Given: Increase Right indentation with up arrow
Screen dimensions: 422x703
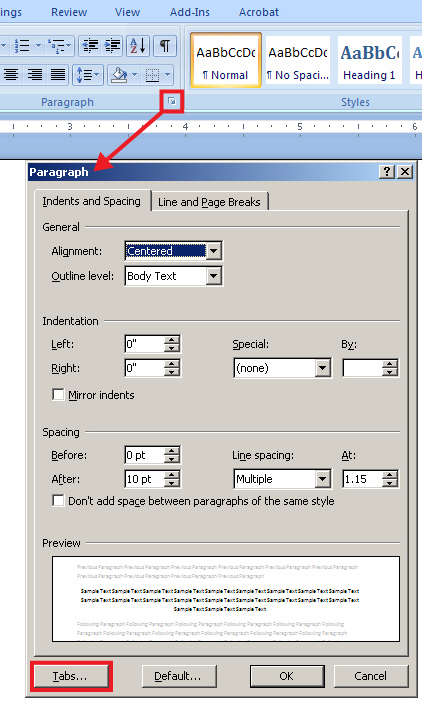Looking at the screenshot, I should click(172, 364).
